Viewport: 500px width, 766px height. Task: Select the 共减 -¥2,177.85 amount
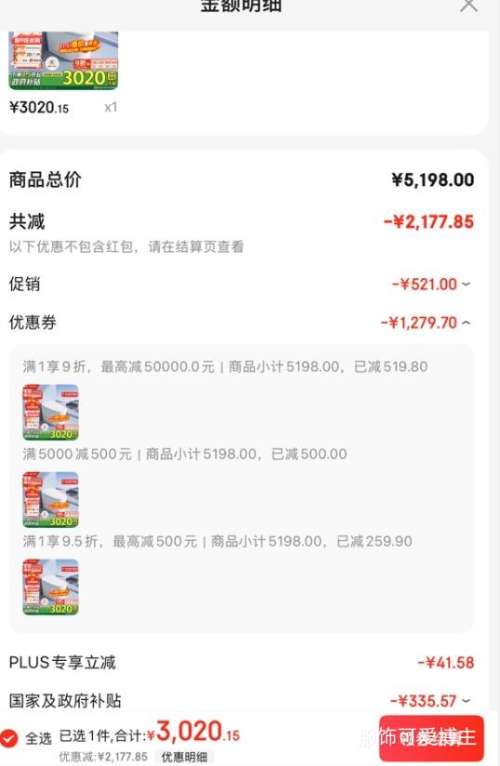pos(429,222)
